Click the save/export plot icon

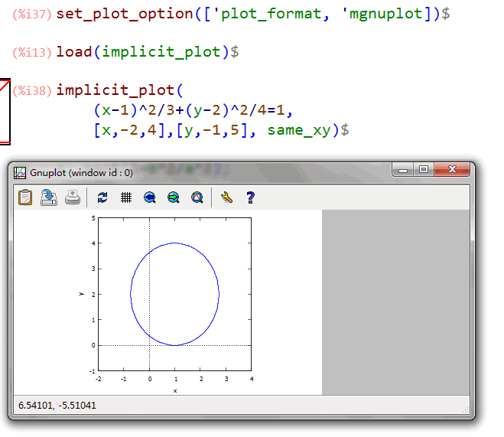pos(49,197)
